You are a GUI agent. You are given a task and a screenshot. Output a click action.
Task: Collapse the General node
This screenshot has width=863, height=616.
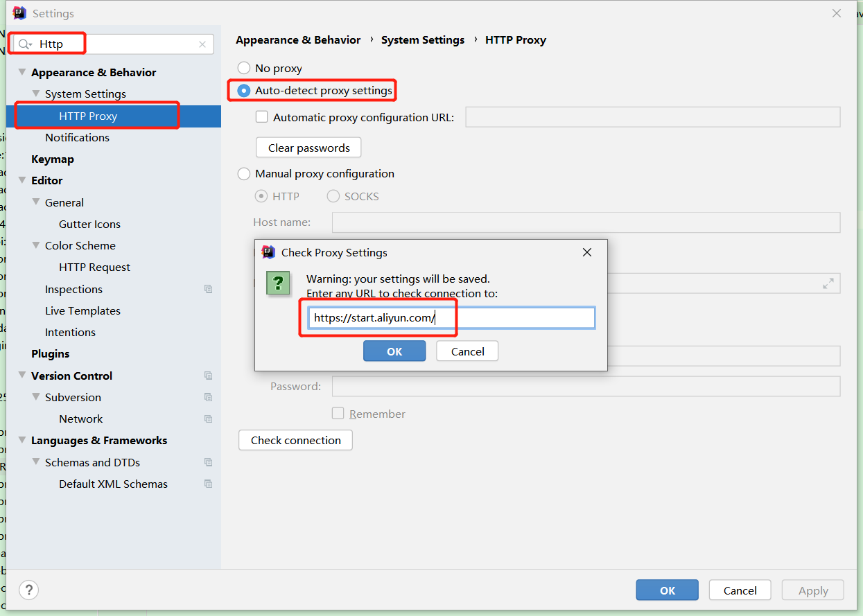36,202
